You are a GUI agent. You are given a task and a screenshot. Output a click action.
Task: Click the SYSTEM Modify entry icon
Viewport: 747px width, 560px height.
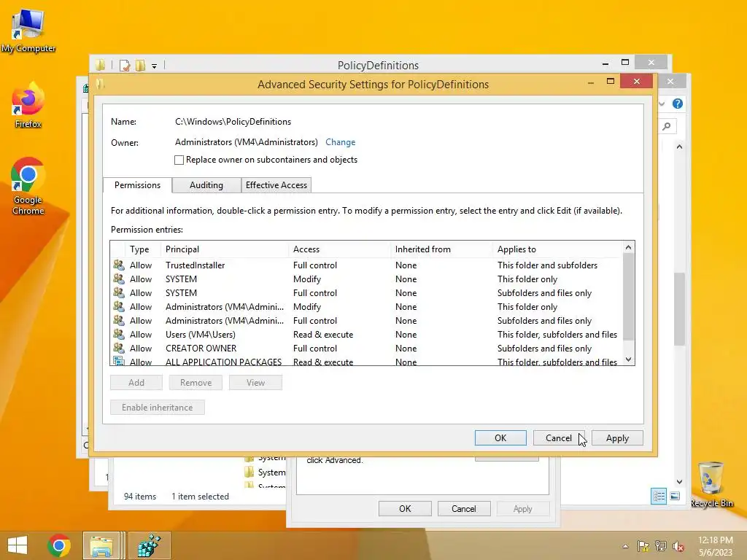(x=119, y=279)
